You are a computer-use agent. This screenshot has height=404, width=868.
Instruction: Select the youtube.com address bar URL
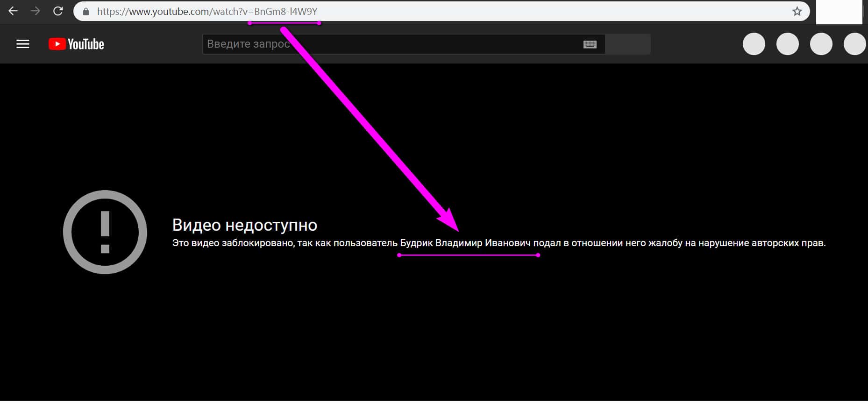point(207,12)
